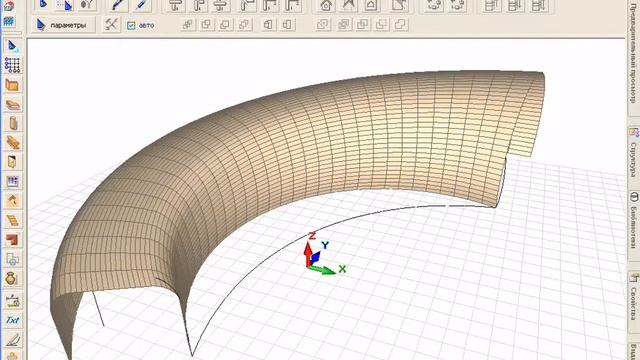Select the Txt text tool
Screen dimensions: 640x360
pyautogui.click(x=12, y=320)
